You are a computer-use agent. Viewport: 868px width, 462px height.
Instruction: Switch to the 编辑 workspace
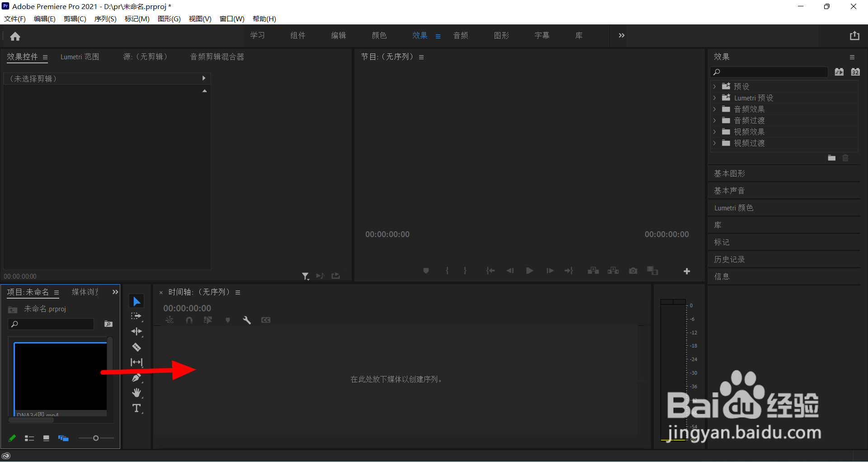pos(339,35)
